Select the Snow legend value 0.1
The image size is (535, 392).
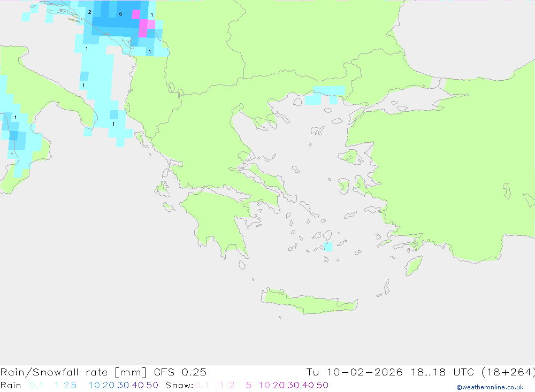(202, 385)
